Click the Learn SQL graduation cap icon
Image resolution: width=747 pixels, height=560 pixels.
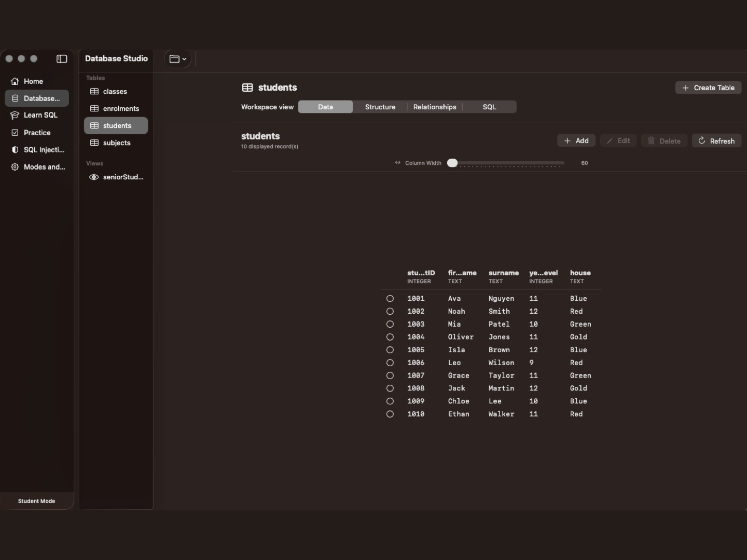tap(14, 115)
